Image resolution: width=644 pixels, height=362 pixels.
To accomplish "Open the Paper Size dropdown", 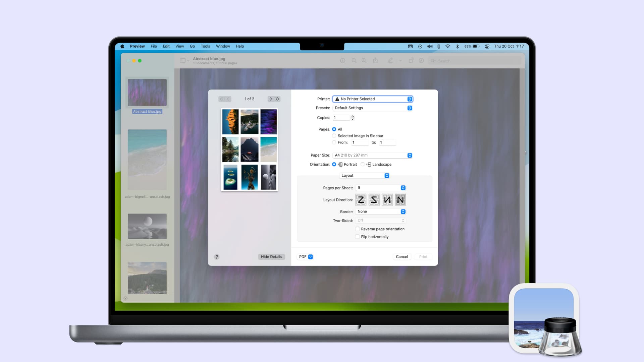I will tap(372, 155).
